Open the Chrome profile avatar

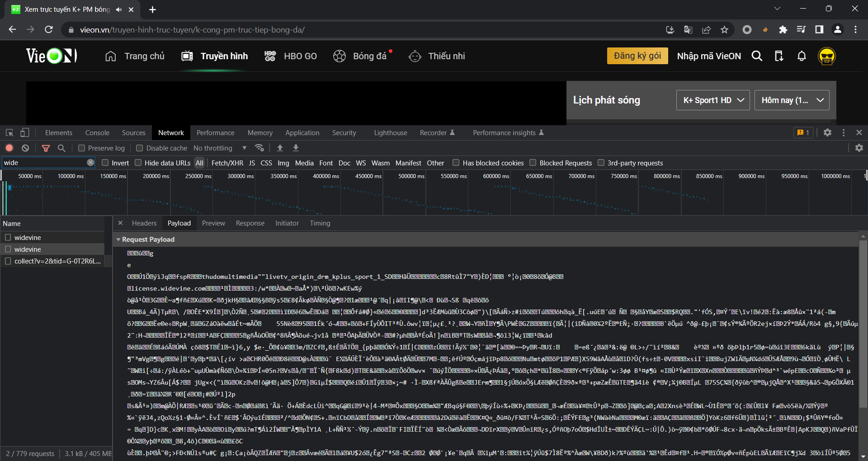pyautogui.click(x=837, y=29)
